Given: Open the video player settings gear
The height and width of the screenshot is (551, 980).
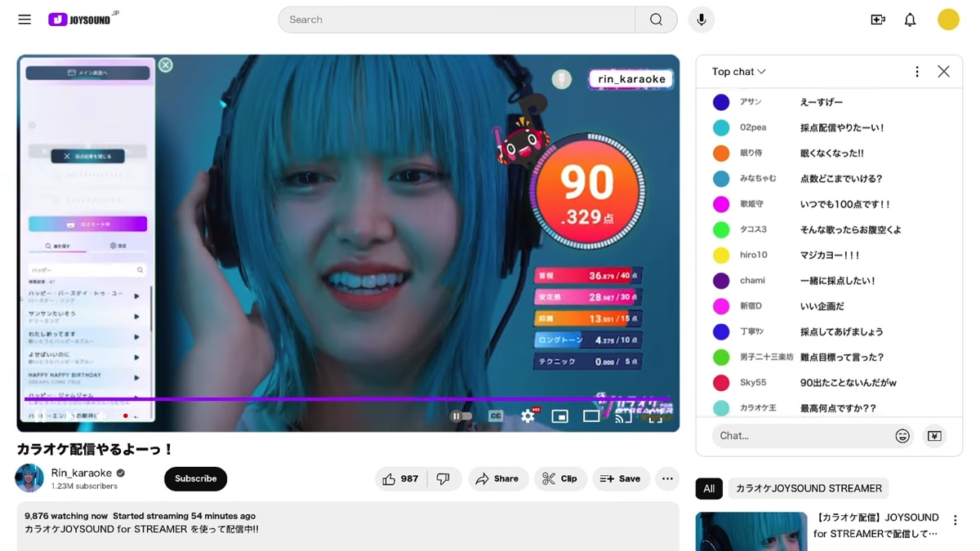Looking at the screenshot, I should [x=528, y=416].
